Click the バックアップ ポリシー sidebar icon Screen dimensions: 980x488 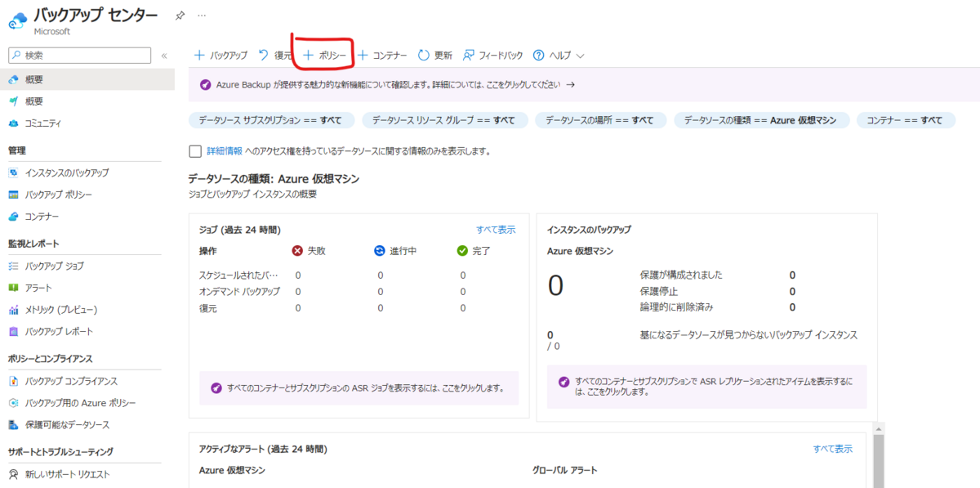13,195
